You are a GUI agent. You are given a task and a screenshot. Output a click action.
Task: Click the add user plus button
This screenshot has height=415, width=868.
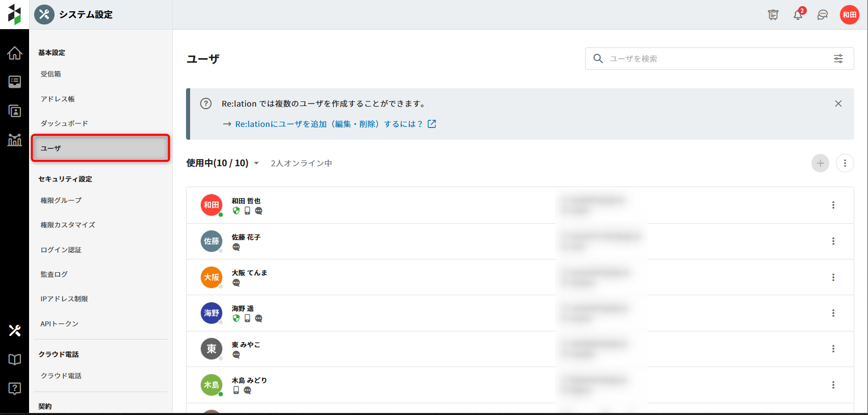pos(820,163)
